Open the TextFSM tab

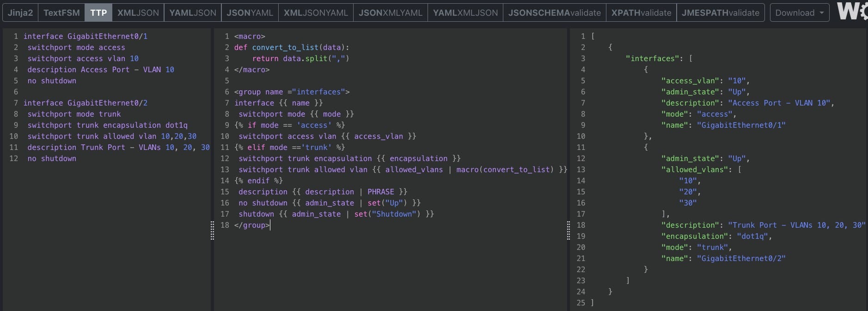coord(61,13)
